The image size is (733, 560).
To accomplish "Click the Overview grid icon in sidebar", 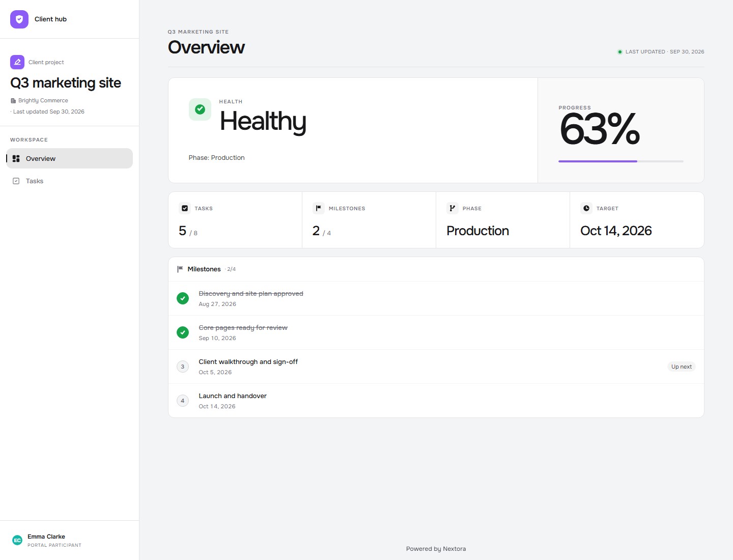I will click(x=16, y=159).
